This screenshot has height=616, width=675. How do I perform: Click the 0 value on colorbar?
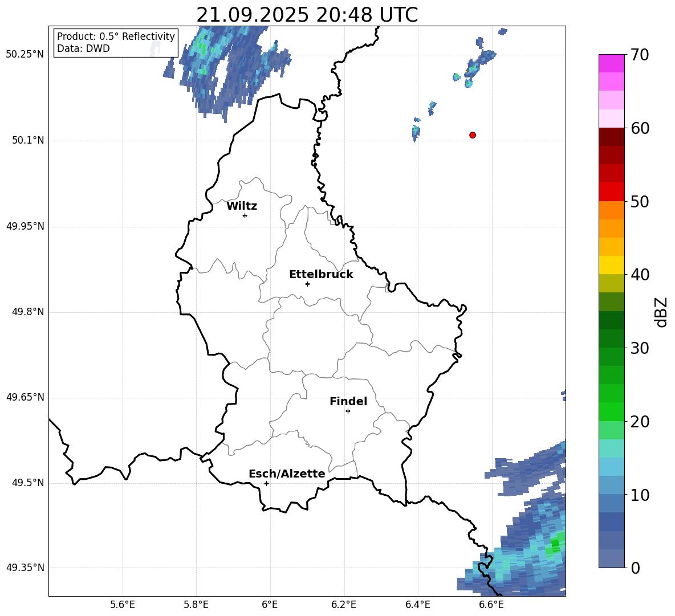(636, 568)
